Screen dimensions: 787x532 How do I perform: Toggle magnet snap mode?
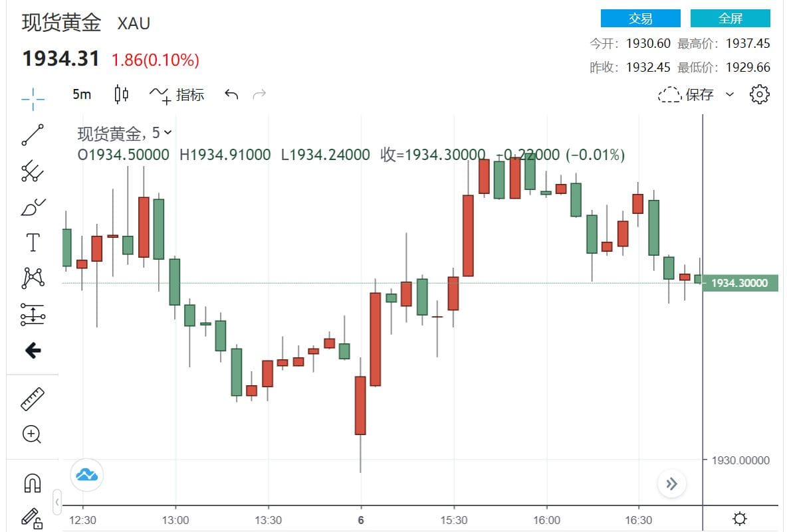(x=33, y=483)
